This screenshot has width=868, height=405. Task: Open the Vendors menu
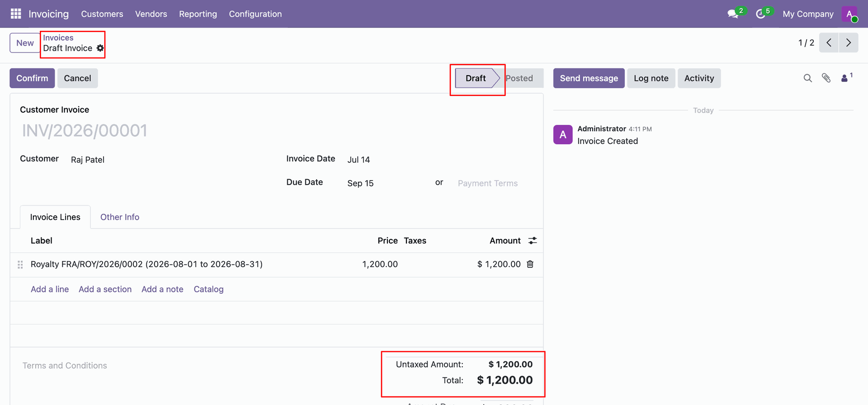[151, 14]
